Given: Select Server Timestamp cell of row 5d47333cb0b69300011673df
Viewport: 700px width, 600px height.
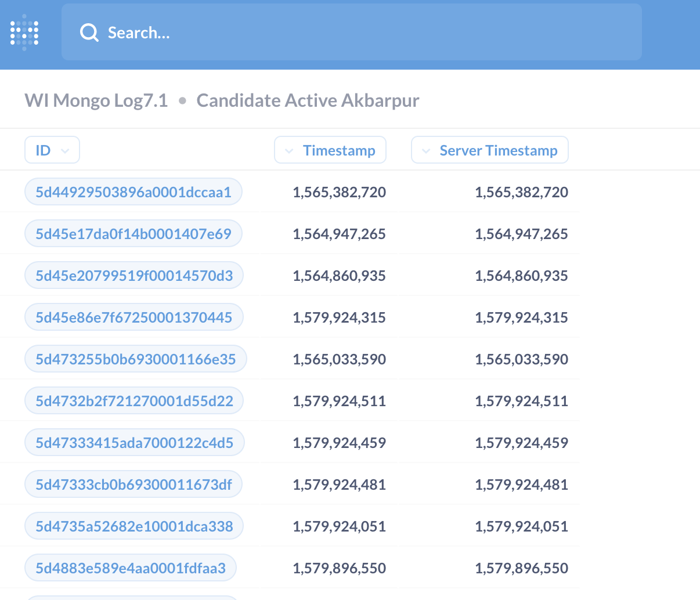Looking at the screenshot, I should click(522, 485).
